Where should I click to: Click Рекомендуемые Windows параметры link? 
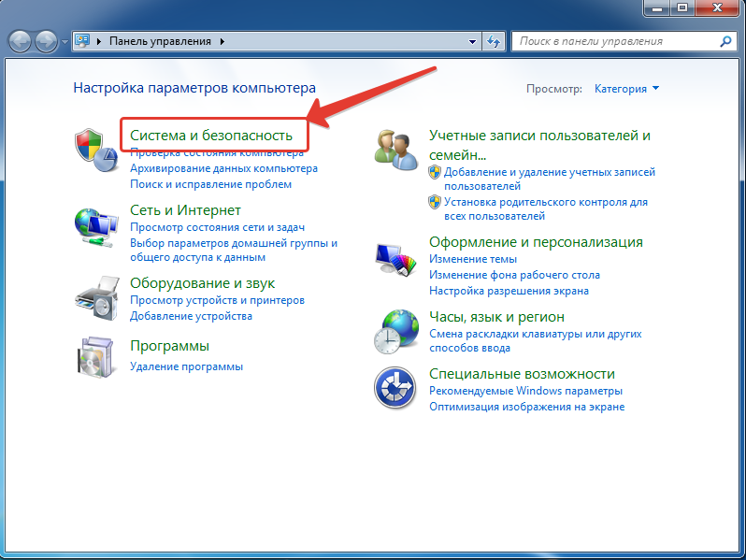point(525,391)
